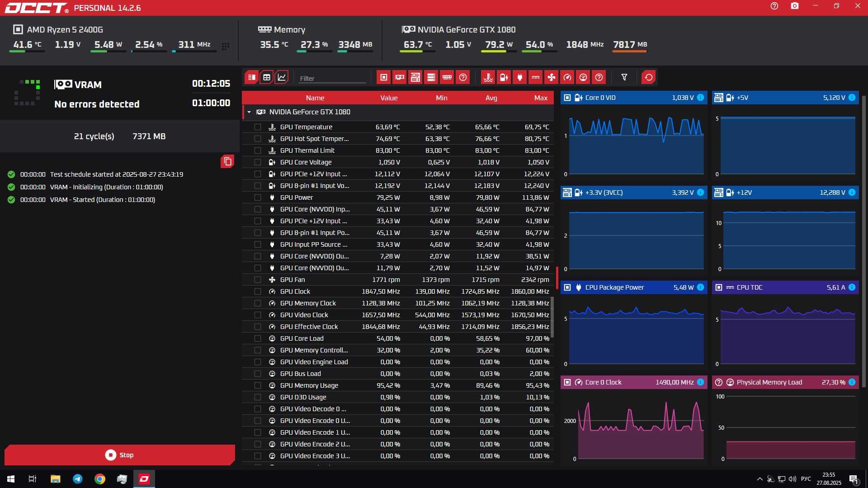The height and width of the screenshot is (488, 868).
Task: Open File Explorer from taskbar
Action: click(55, 479)
